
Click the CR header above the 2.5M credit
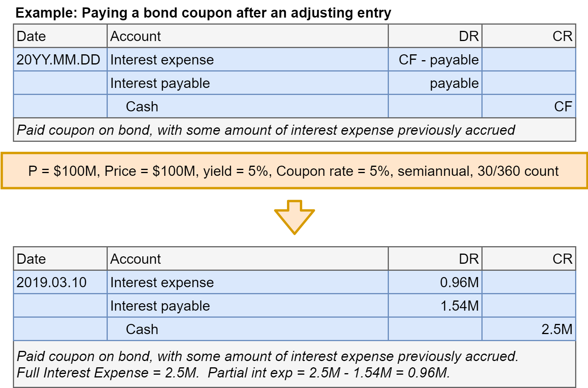(x=562, y=259)
